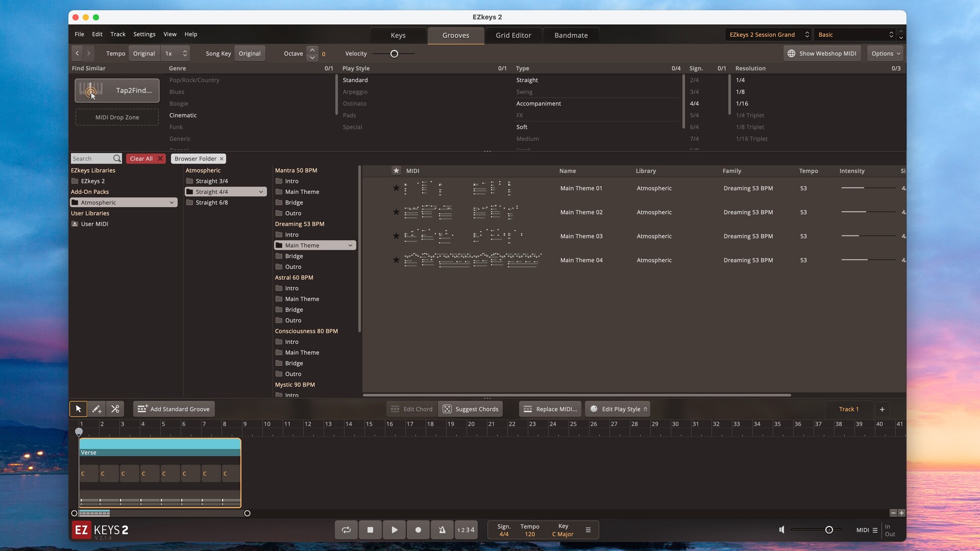Enable the metronome
This screenshot has width=980, height=551.
[x=442, y=530]
